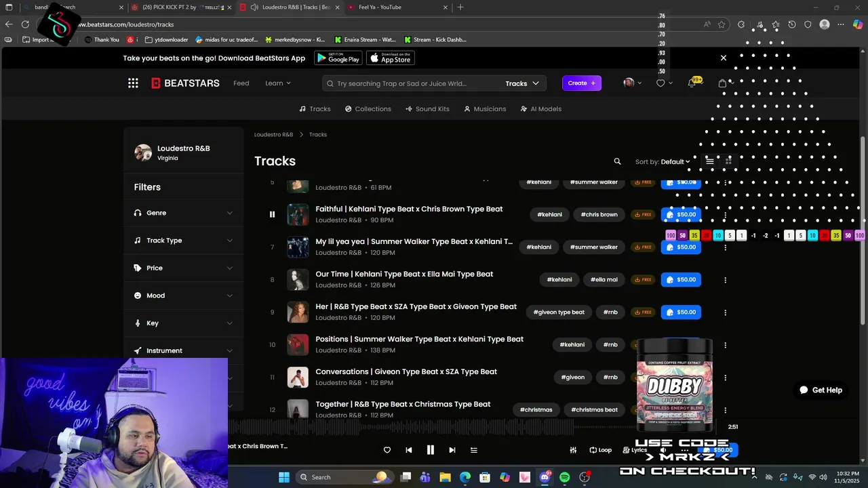Filter by the #ella mai tag

point(604,280)
